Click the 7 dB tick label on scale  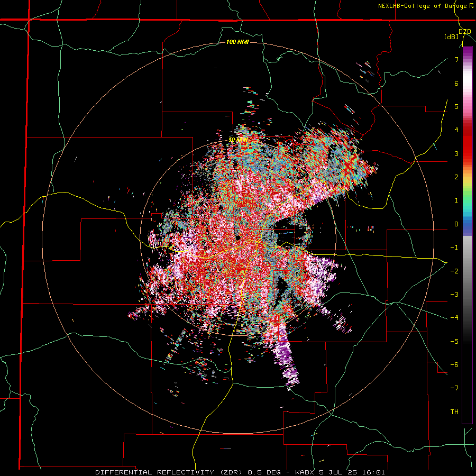tap(456, 59)
